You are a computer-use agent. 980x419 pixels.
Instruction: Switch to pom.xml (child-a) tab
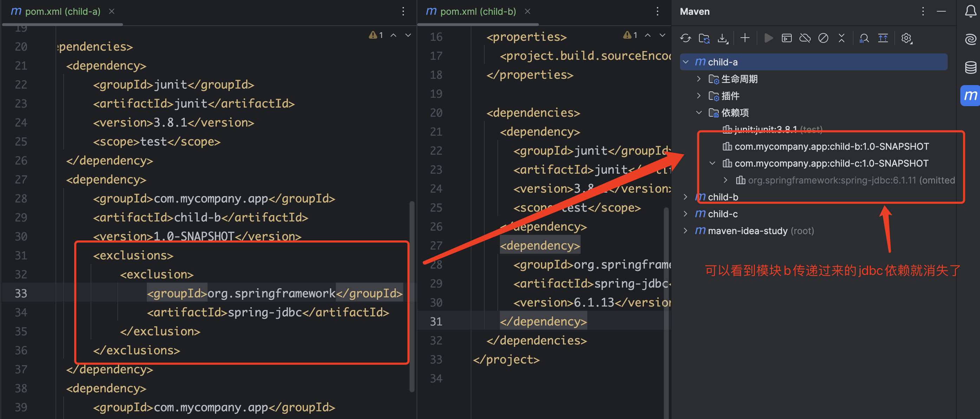click(x=63, y=11)
